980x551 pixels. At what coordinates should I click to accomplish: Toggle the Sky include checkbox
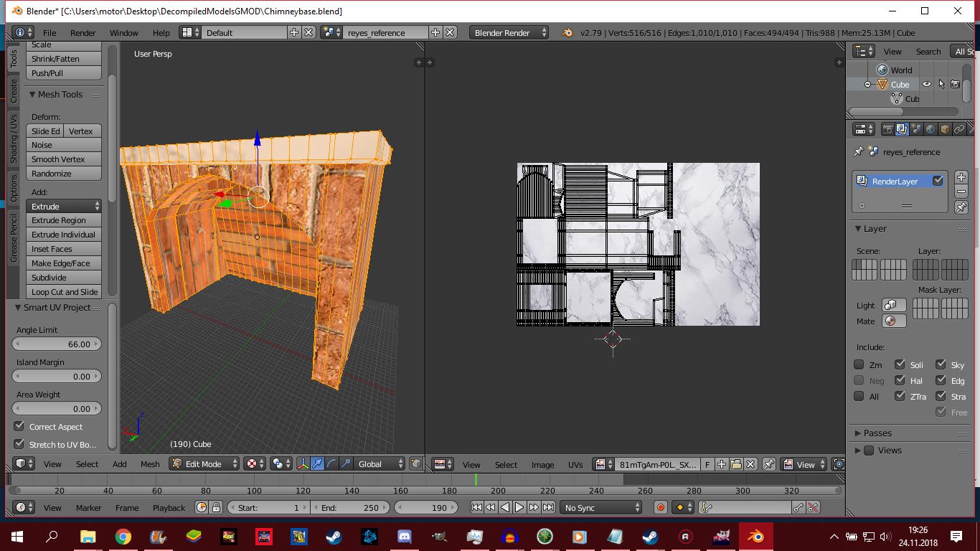(x=941, y=364)
